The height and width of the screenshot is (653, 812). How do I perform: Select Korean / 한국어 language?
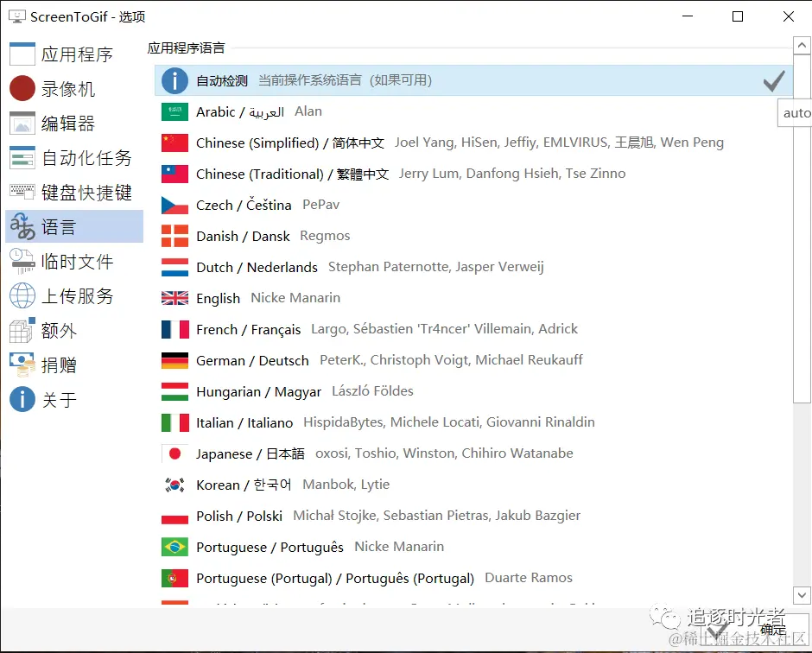pos(473,485)
